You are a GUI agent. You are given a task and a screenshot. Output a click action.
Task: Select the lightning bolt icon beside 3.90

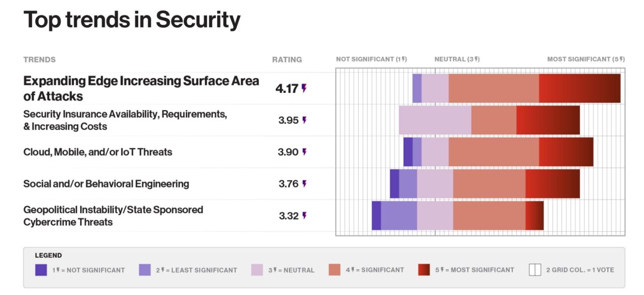(304, 152)
